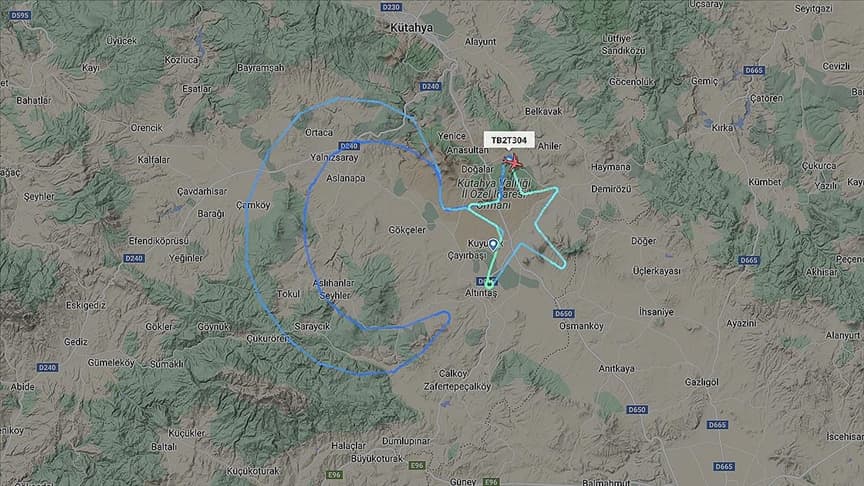Viewport: 864px width, 486px height.
Task: Select the Altıntaş town label
Action: (x=481, y=293)
